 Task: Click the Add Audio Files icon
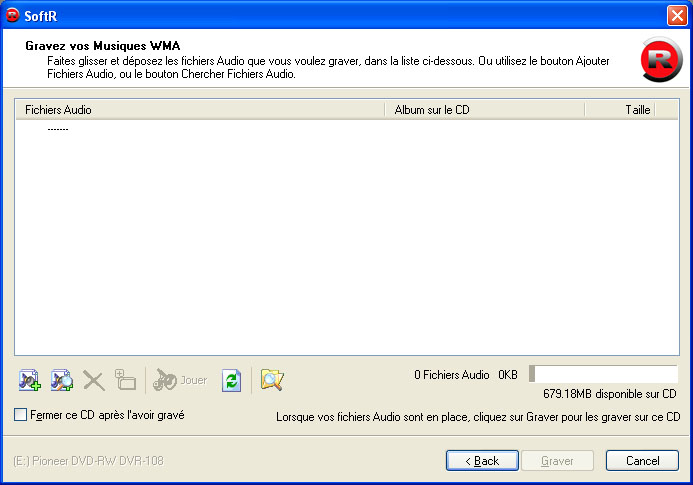point(30,380)
